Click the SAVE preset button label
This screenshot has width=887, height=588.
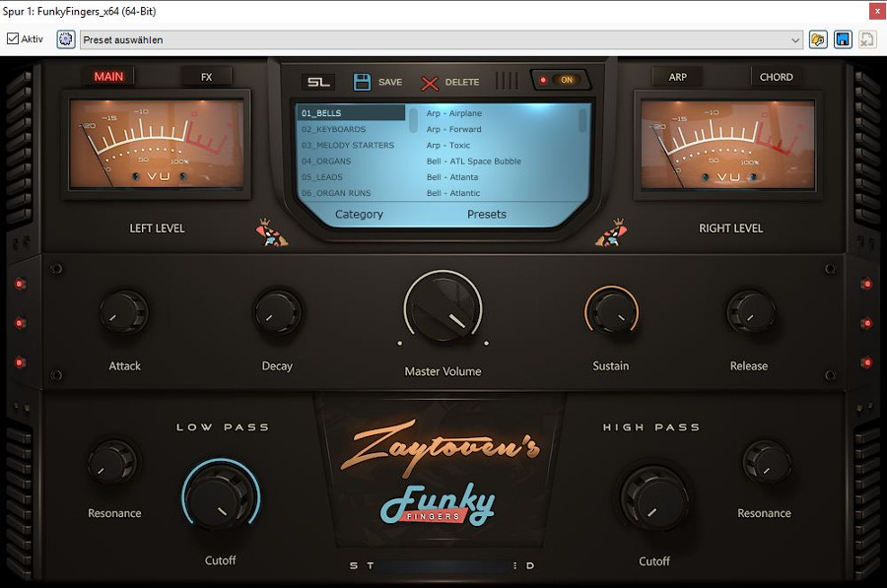pyautogui.click(x=390, y=82)
